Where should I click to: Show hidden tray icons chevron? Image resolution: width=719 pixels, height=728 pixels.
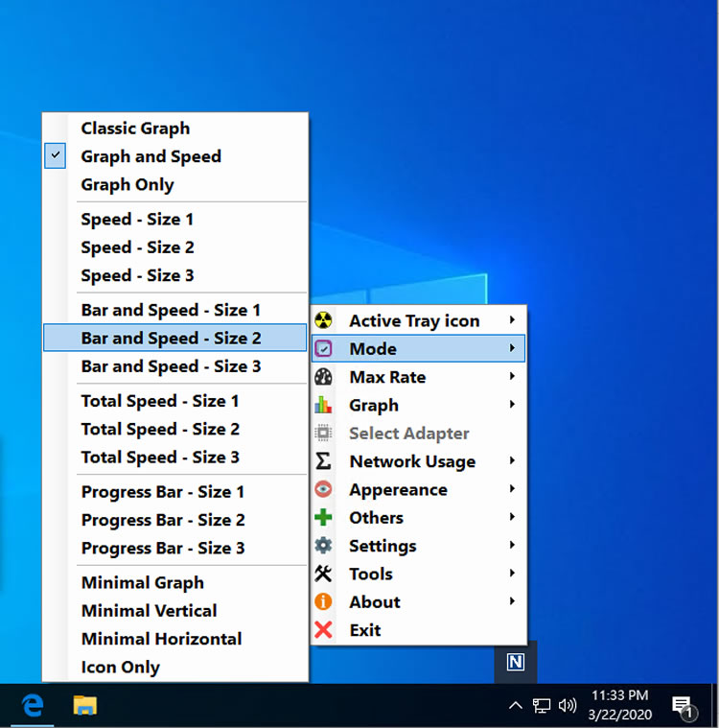click(x=515, y=706)
